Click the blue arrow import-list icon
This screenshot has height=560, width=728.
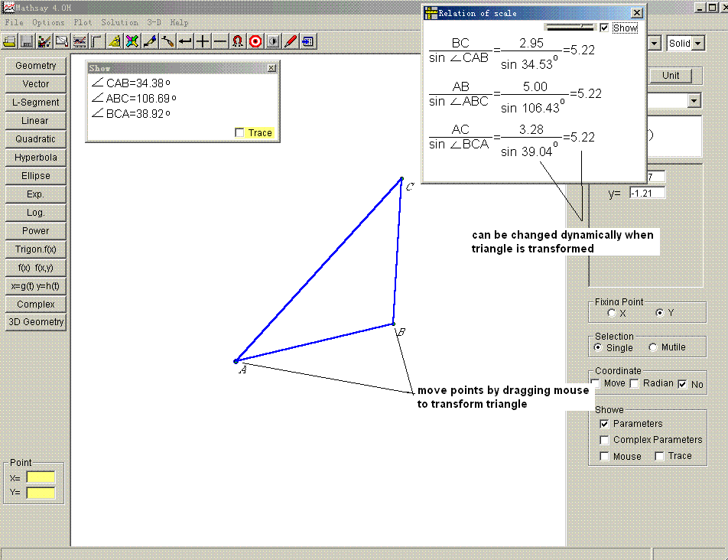point(308,42)
